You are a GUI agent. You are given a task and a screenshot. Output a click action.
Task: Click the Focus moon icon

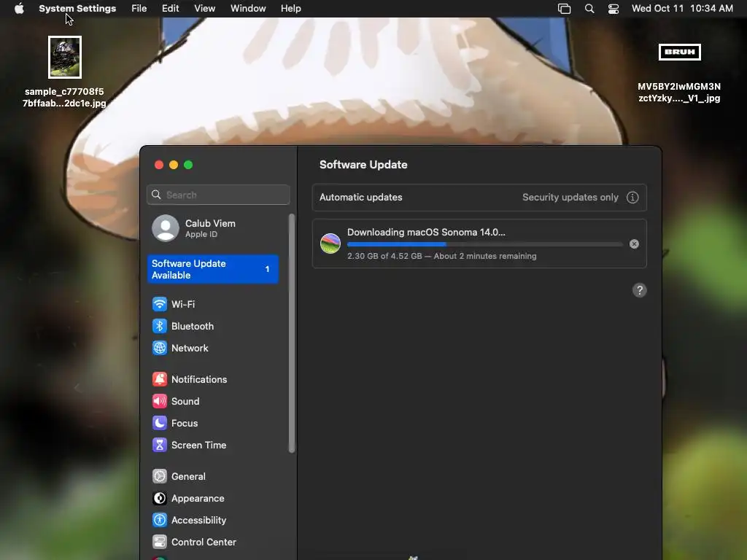point(160,423)
